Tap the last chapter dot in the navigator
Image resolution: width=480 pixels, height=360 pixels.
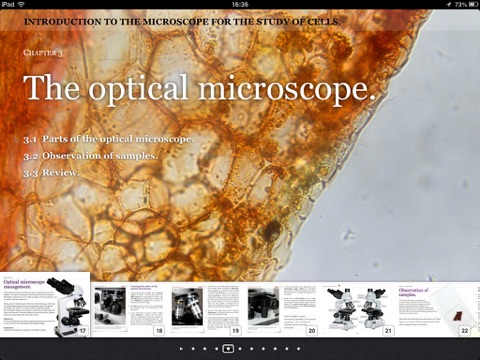point(299,349)
